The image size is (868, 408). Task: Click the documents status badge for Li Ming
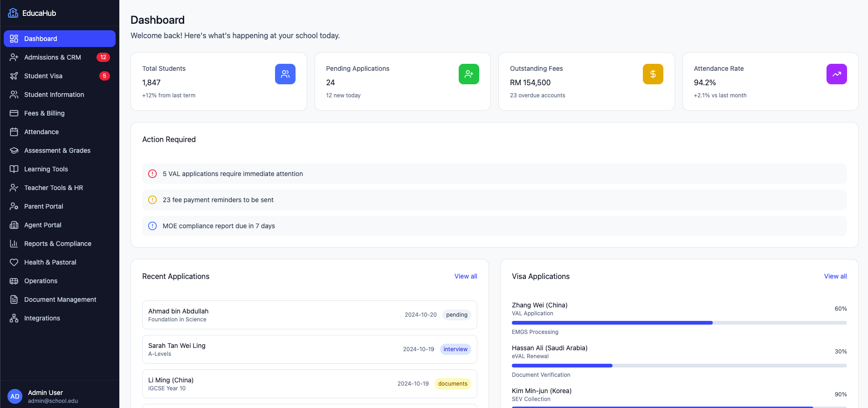coord(452,384)
